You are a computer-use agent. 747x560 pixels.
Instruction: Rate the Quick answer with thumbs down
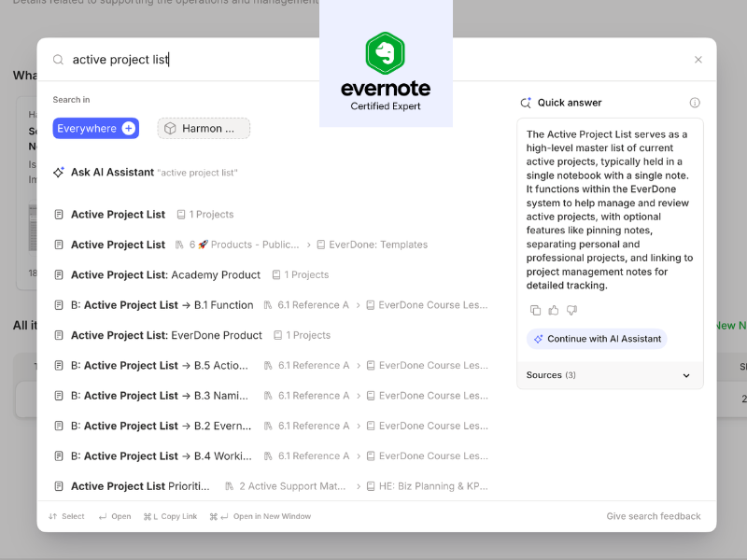[x=571, y=310]
